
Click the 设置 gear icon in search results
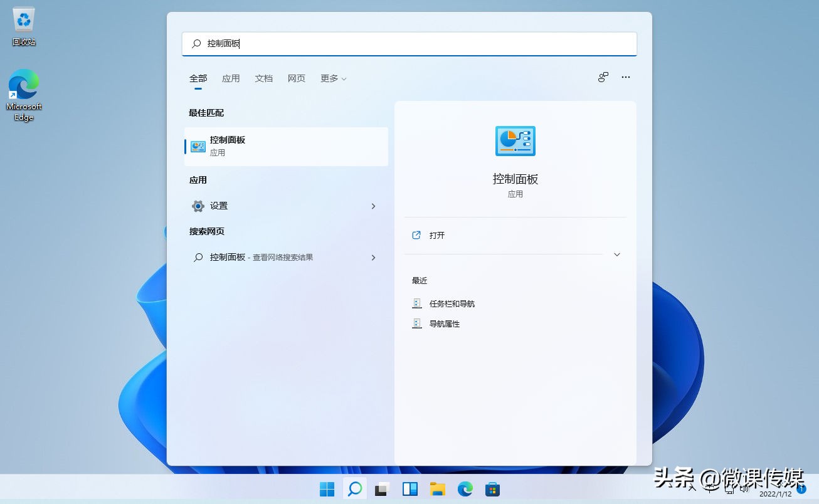click(x=197, y=206)
